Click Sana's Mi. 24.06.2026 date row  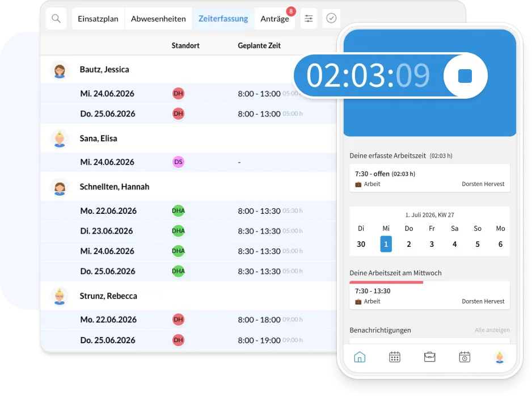(189, 162)
